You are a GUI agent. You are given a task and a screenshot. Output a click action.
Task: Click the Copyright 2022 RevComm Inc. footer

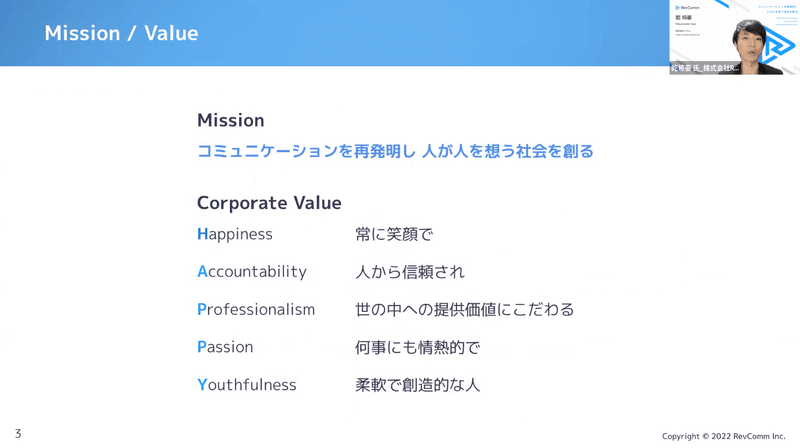[x=723, y=436]
